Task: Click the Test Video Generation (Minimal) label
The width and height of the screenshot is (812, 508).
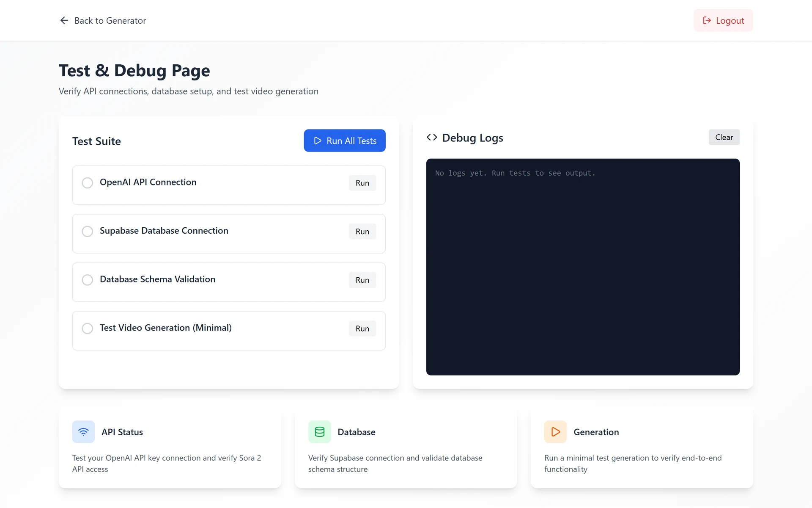Action: [x=166, y=328]
